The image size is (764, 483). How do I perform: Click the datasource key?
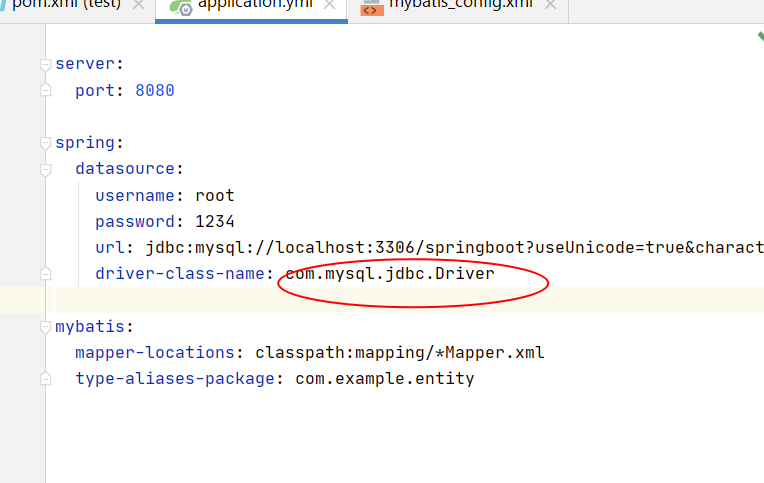pyautogui.click(x=125, y=169)
